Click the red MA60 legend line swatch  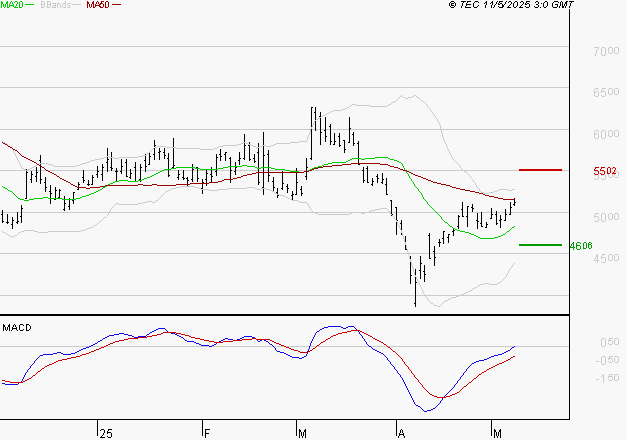(117, 6)
